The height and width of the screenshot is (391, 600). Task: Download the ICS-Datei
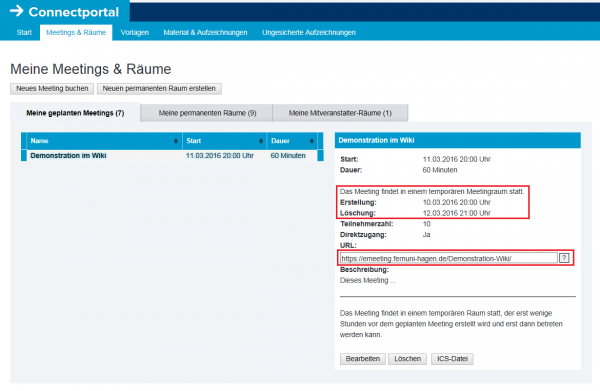pos(452,359)
